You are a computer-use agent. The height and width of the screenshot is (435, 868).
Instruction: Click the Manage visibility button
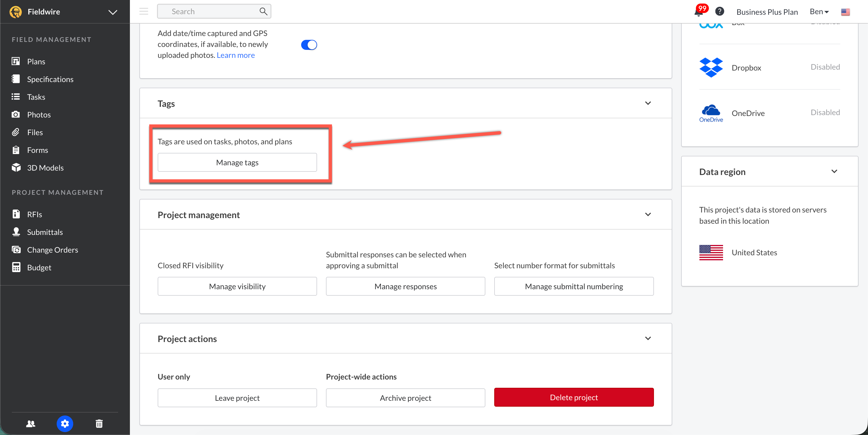tap(237, 286)
